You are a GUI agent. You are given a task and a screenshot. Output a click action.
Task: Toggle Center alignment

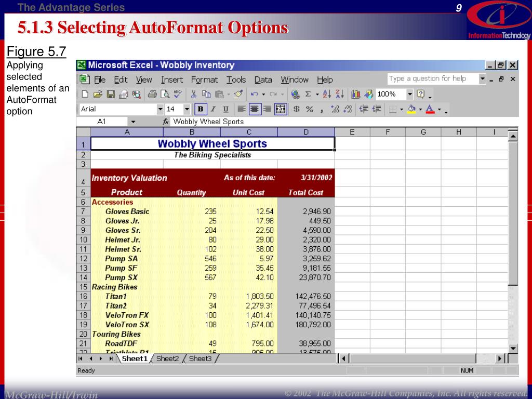254,109
